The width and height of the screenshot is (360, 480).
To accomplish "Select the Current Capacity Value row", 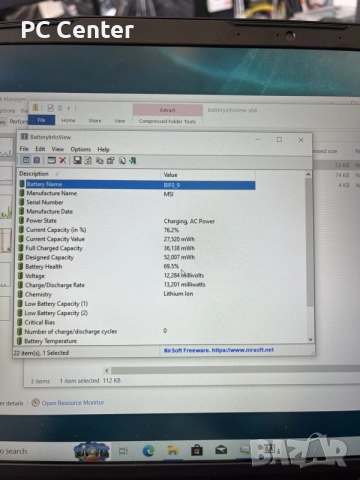I will pos(137,239).
